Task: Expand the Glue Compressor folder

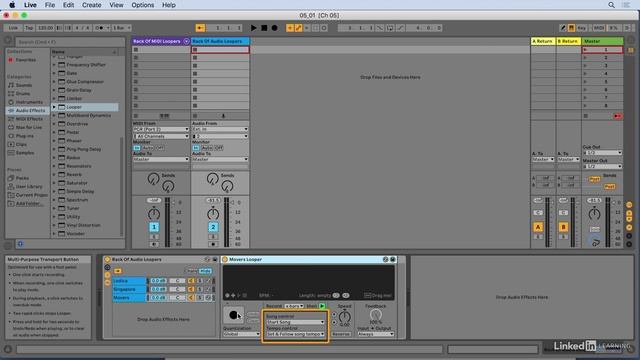Action: pos(54,82)
